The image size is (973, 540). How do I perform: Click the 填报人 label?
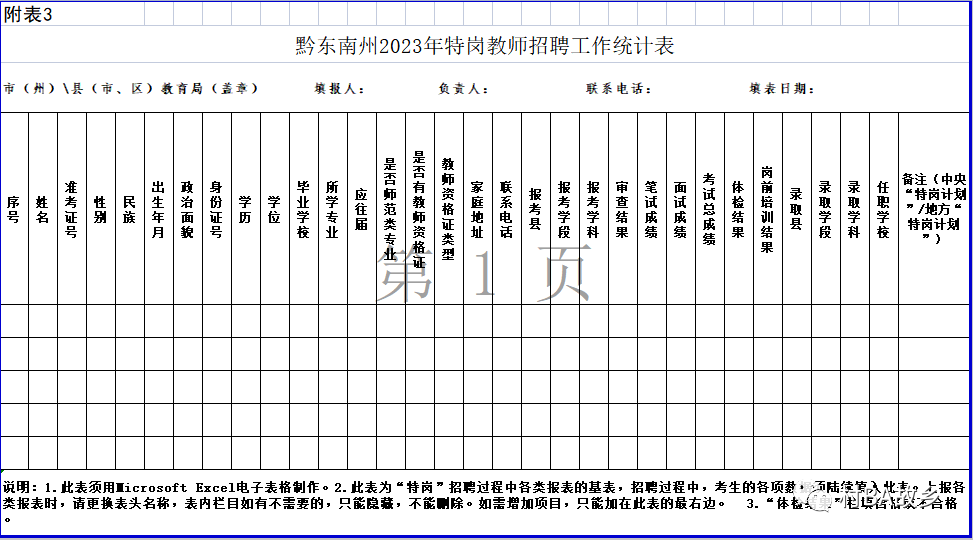(339, 89)
